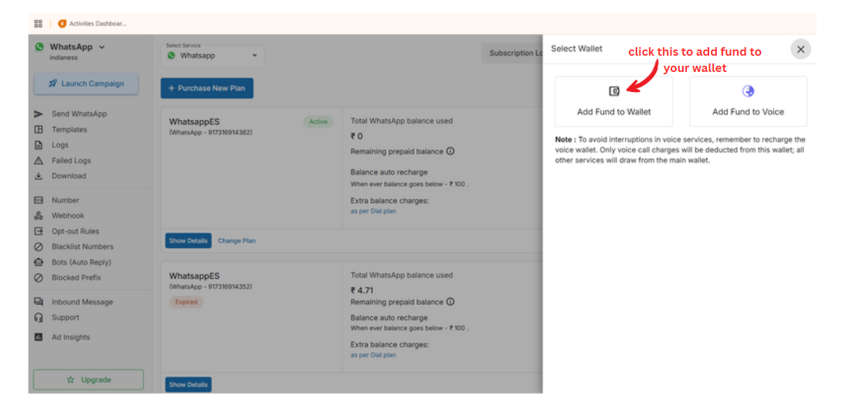Image resolution: width=868 pixels, height=420 pixels.
Task: Click the apps grid icon in browser bar
Action: 38,23
